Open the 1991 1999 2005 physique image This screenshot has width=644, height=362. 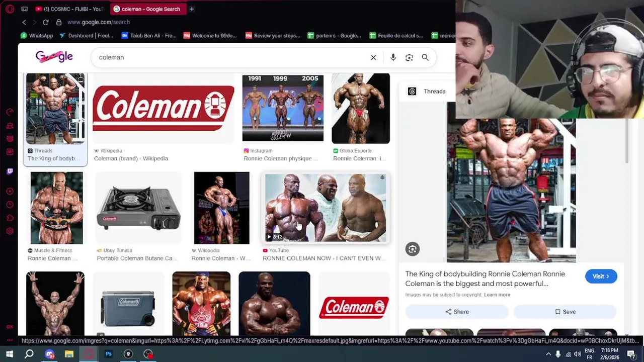click(x=283, y=108)
